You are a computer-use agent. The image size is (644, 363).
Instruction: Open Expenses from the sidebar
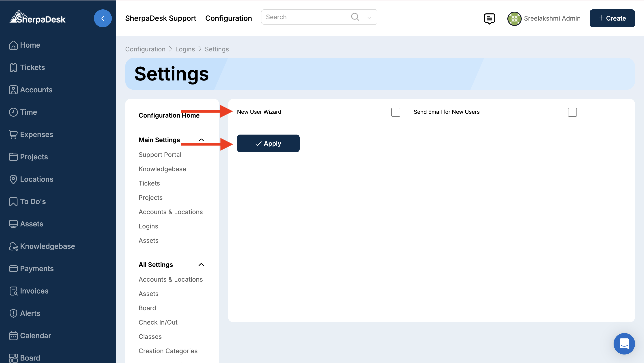pyautogui.click(x=36, y=135)
